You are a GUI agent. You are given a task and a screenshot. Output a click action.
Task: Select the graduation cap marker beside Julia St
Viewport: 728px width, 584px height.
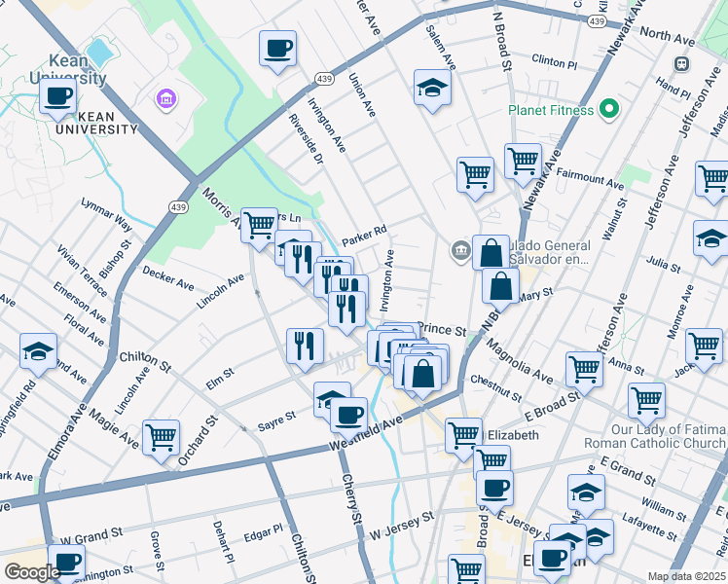coord(711,239)
